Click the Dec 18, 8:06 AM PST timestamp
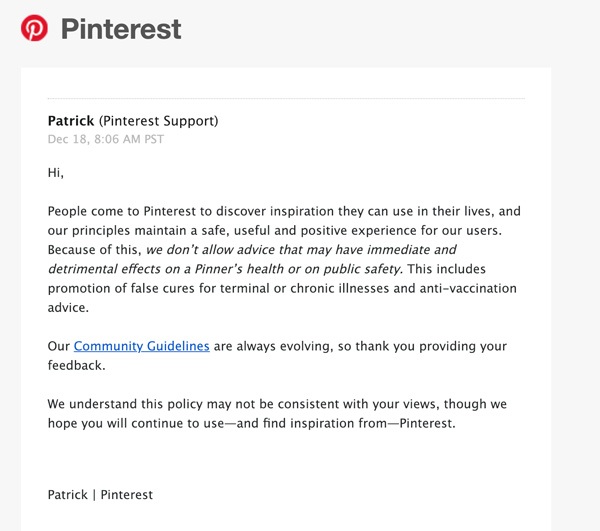 click(106, 139)
